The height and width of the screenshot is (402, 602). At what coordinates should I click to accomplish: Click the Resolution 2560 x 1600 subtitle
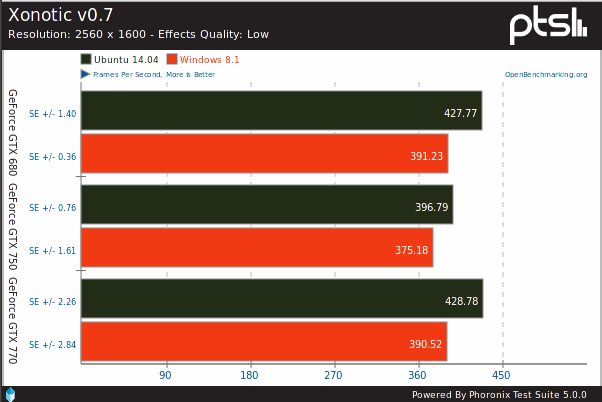pyautogui.click(x=138, y=34)
